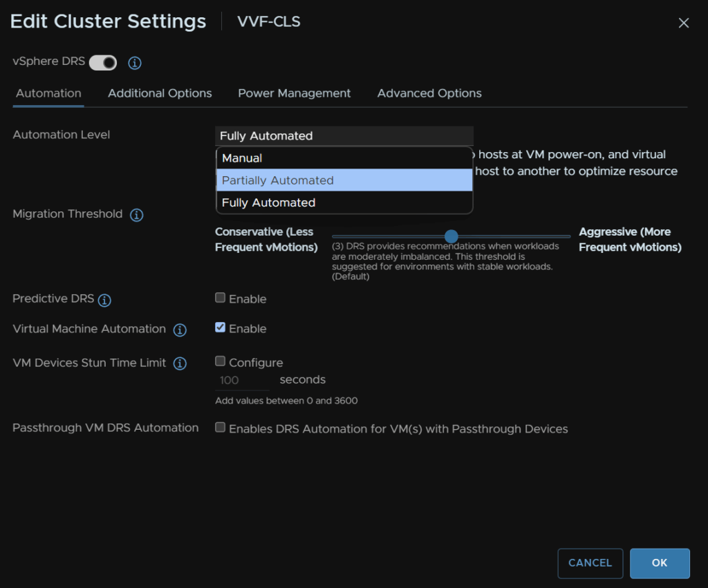Click the 'Passthrough VM DRS Automation' label

pyautogui.click(x=106, y=428)
